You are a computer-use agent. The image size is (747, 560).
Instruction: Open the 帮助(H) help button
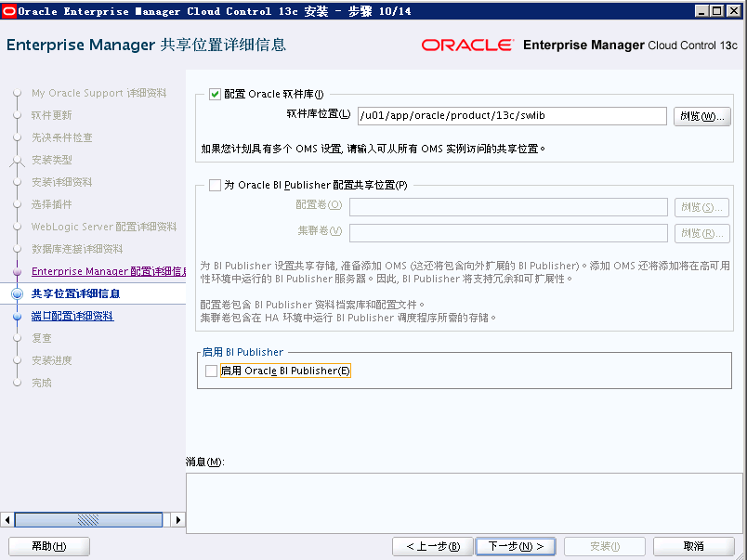[x=49, y=546]
